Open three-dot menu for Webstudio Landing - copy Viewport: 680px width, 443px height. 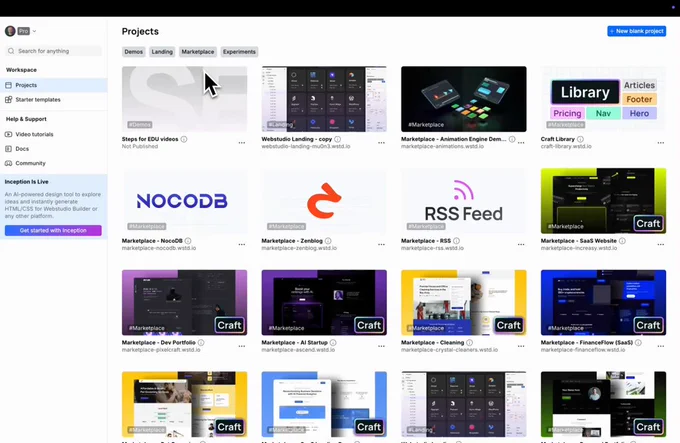click(381, 143)
